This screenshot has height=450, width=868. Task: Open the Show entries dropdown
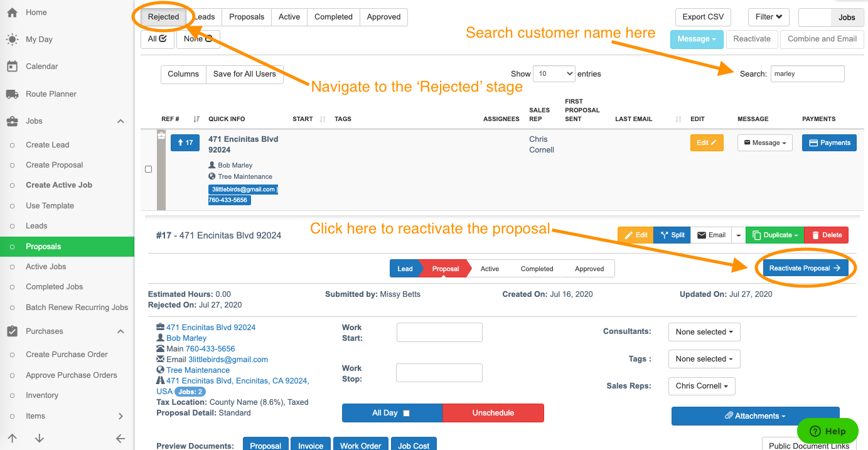(x=554, y=74)
